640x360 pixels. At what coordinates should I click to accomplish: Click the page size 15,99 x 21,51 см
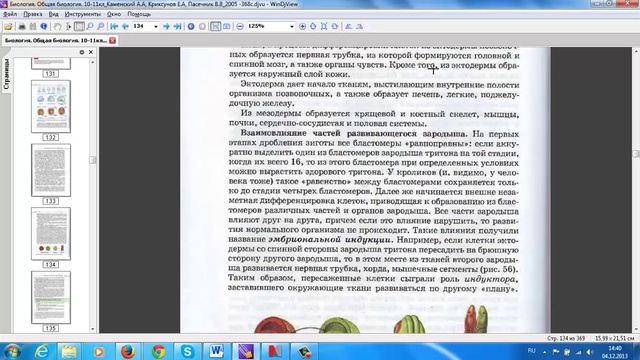pyautogui.click(x=614, y=338)
